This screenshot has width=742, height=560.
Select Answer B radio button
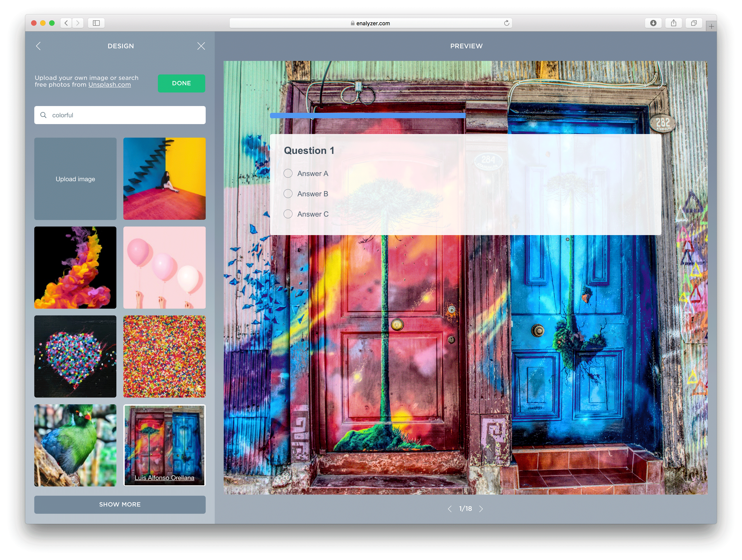(288, 194)
